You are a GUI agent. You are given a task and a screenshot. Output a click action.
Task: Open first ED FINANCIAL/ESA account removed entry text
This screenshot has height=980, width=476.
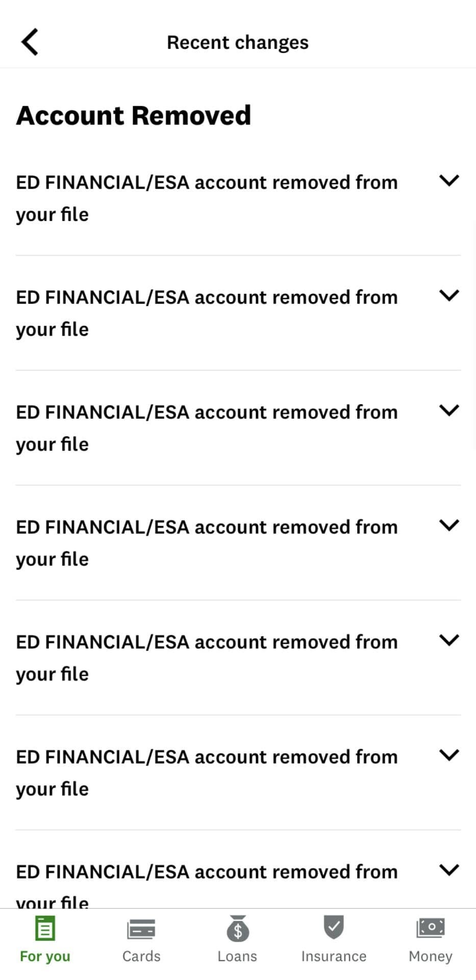pyautogui.click(x=207, y=198)
